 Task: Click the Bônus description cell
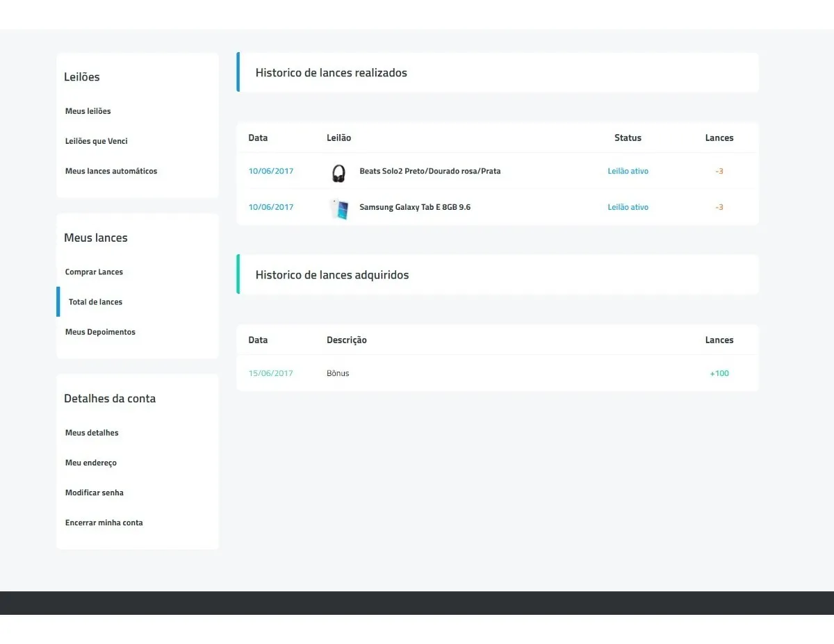point(338,373)
